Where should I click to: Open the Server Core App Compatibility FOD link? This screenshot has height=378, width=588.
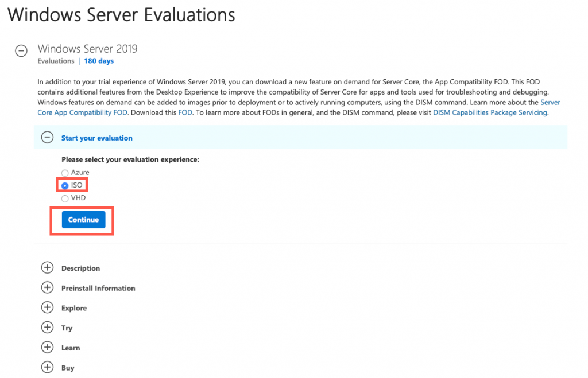coord(82,112)
